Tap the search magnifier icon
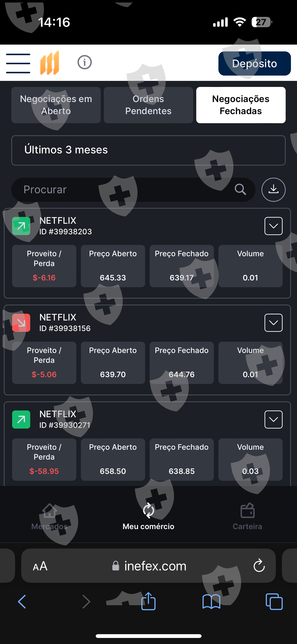Image resolution: width=297 pixels, height=644 pixels. [x=240, y=189]
